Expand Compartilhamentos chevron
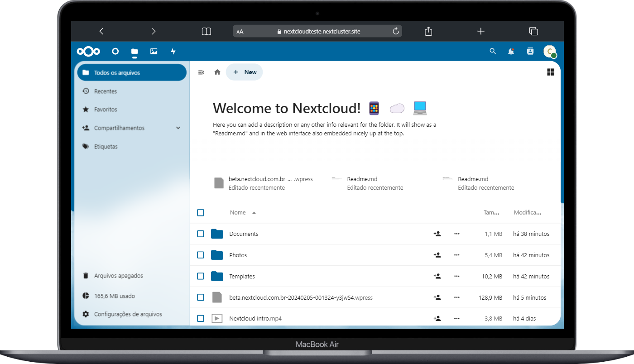Viewport: 634px width, 364px height. tap(178, 128)
